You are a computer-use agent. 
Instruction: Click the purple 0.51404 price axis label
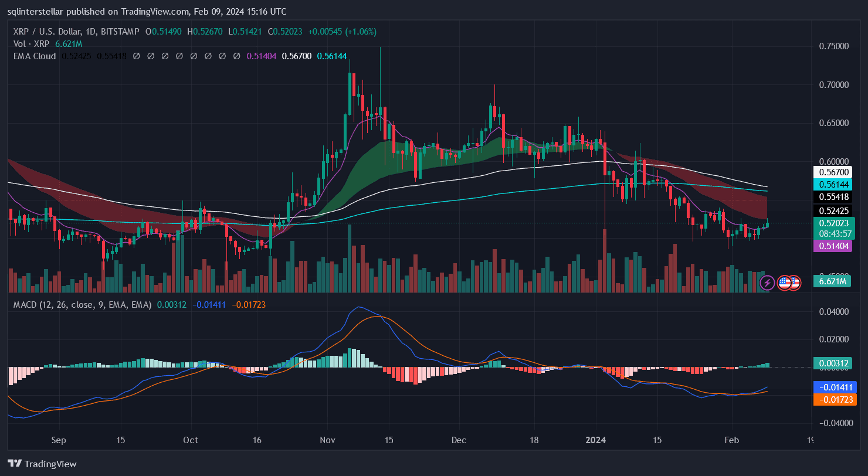[833, 246]
